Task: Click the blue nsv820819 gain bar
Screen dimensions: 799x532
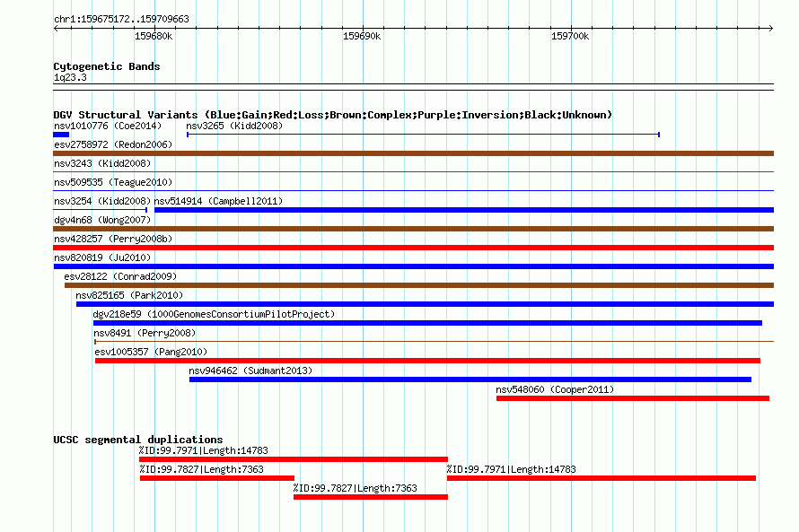Action: 413,266
